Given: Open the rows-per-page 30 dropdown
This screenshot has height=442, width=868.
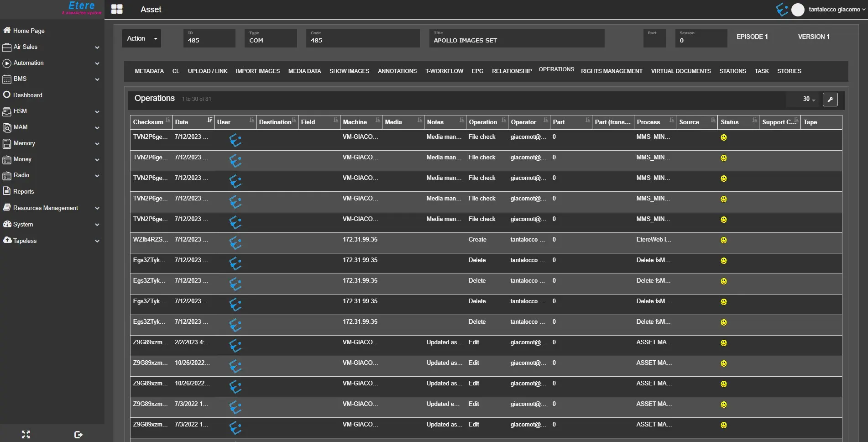Looking at the screenshot, I should (x=808, y=99).
